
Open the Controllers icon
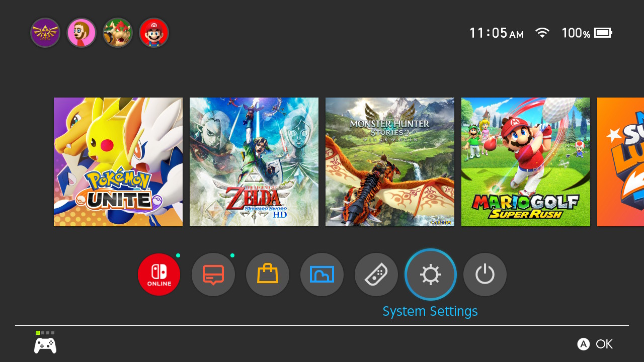(376, 275)
